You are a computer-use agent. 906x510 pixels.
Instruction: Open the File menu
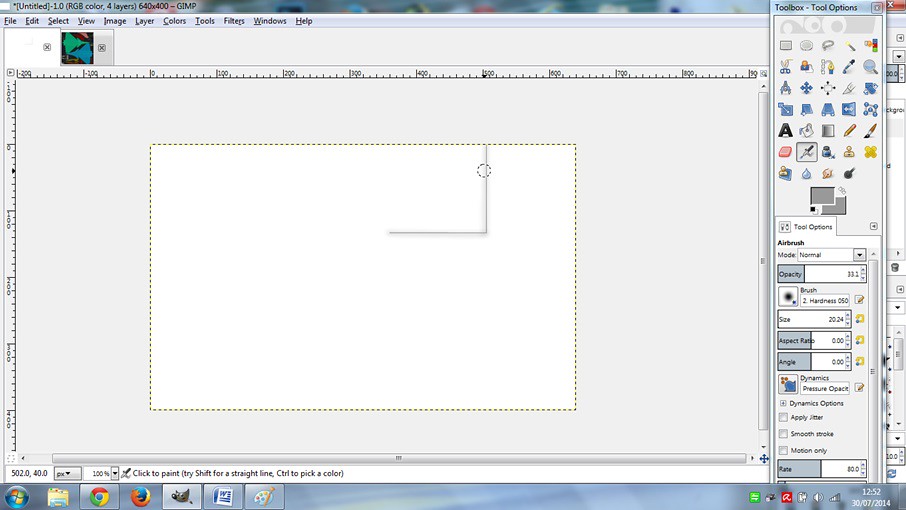point(10,21)
